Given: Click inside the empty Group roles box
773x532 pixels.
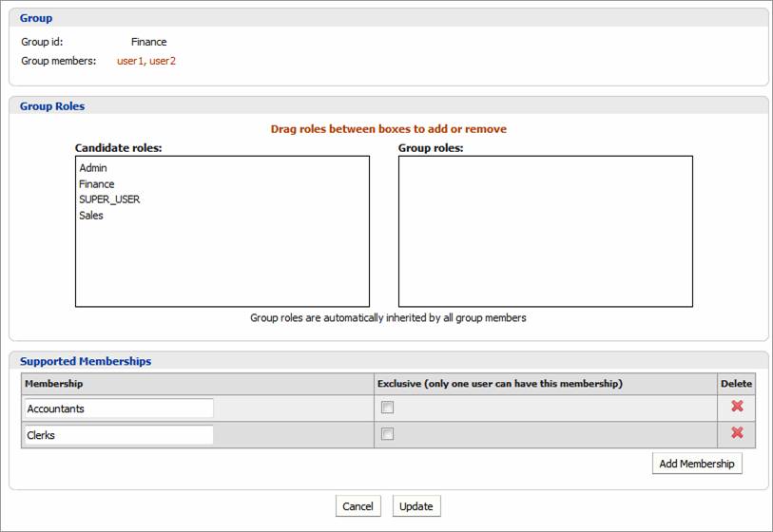Looking at the screenshot, I should (x=545, y=231).
